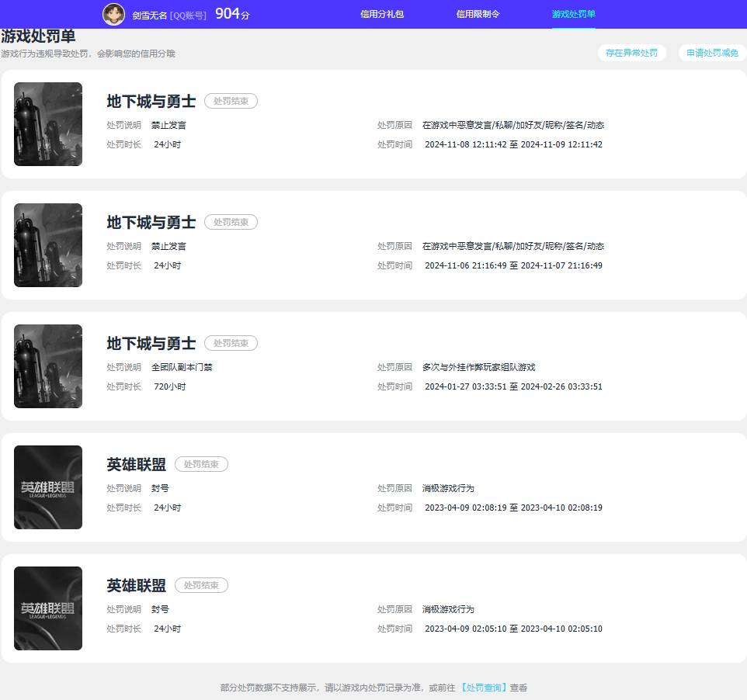Click 地下城与勇士 title of 720小时 record
747x700 pixels.
[151, 343]
